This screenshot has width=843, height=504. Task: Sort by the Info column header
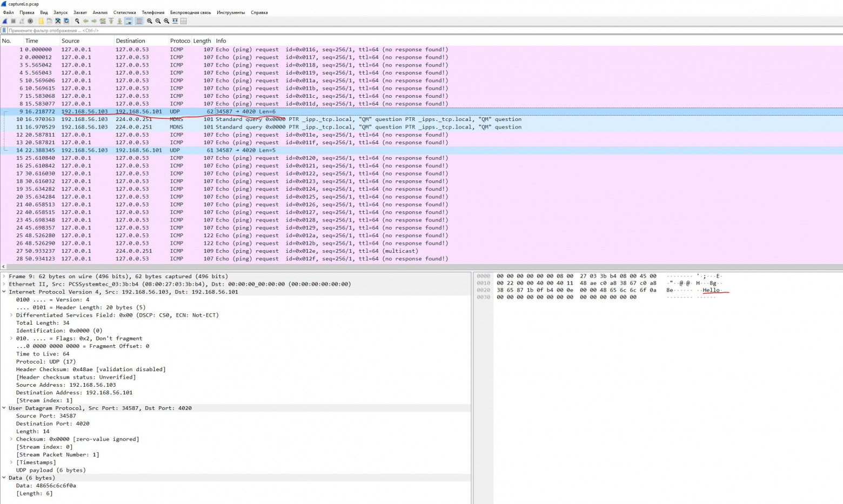(x=528, y=41)
